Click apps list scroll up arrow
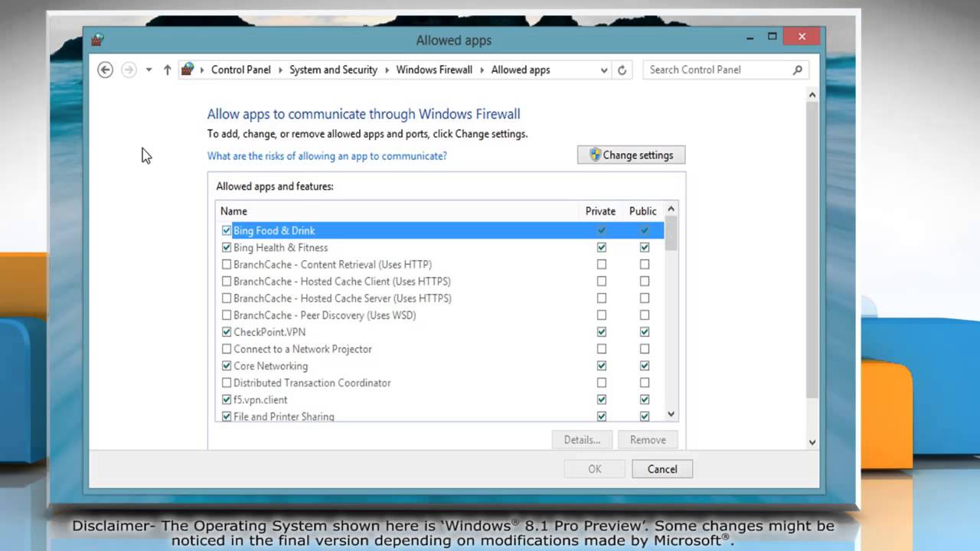 pyautogui.click(x=671, y=209)
